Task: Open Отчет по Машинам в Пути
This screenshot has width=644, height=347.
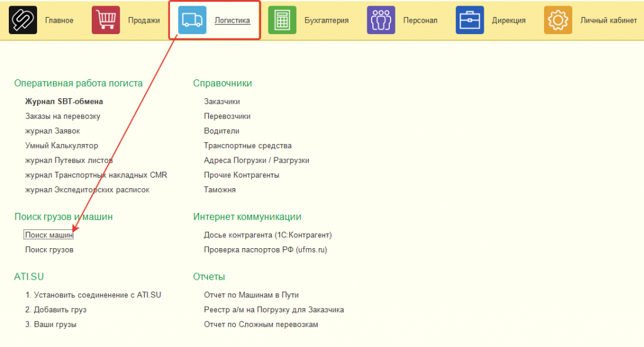Action: (252, 295)
